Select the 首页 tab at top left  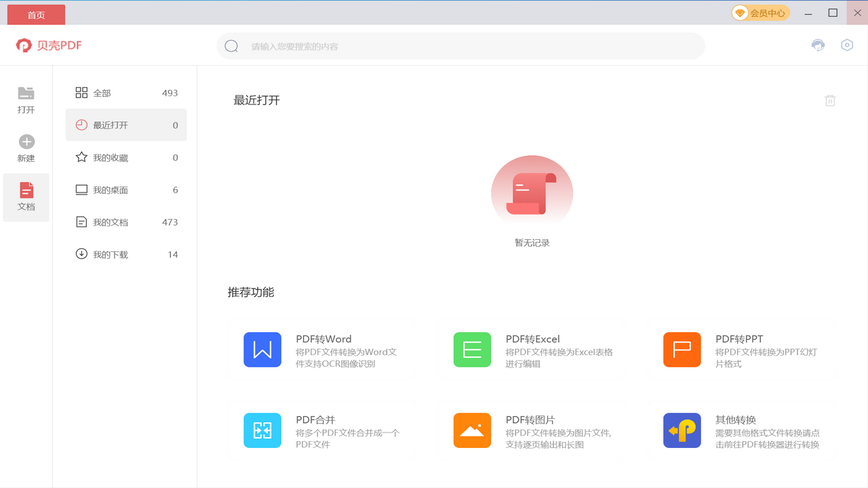coord(35,14)
